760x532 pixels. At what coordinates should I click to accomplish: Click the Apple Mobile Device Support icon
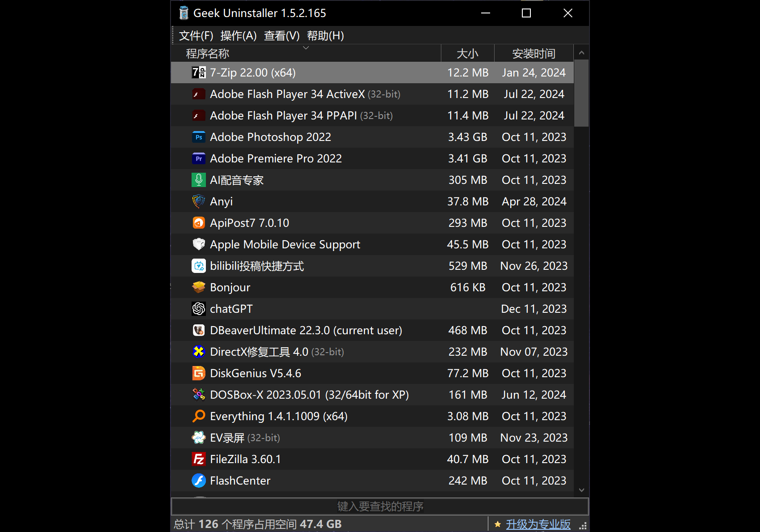tap(199, 244)
